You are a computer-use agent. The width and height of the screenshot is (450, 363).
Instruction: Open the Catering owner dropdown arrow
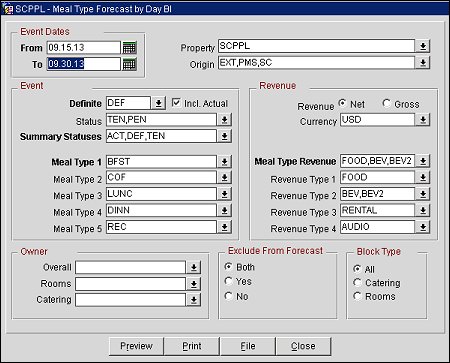[193, 300]
